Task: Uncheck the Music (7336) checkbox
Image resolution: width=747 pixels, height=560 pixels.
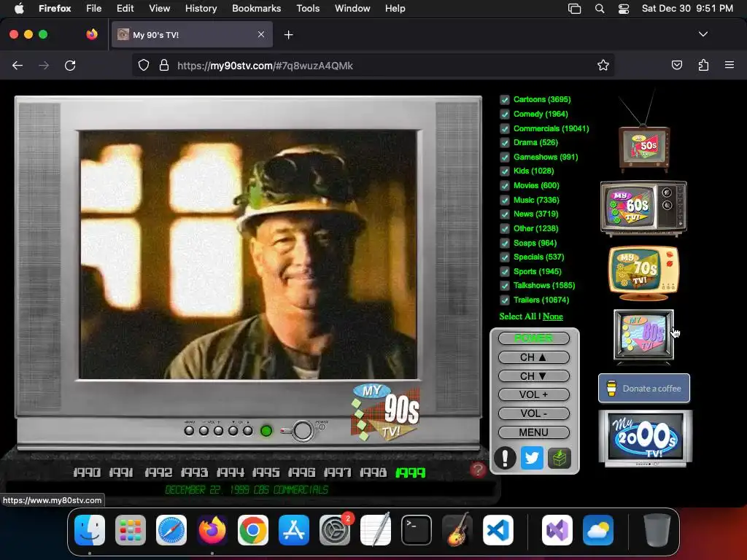Action: pos(505,200)
